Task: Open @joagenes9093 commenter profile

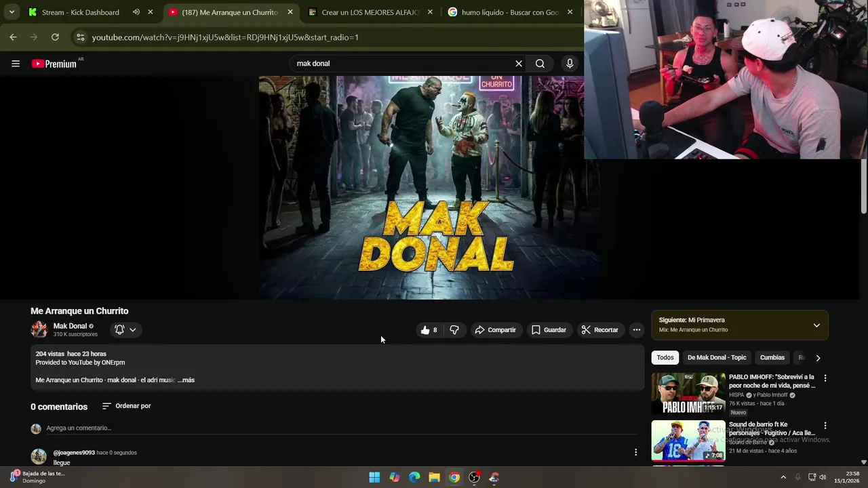Action: (x=74, y=453)
